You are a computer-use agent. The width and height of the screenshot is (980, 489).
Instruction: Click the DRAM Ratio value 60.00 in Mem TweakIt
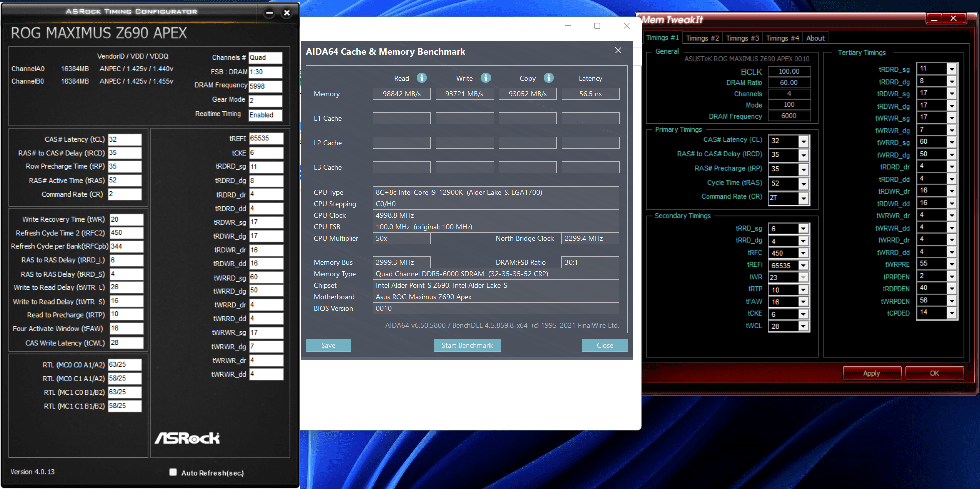(789, 83)
